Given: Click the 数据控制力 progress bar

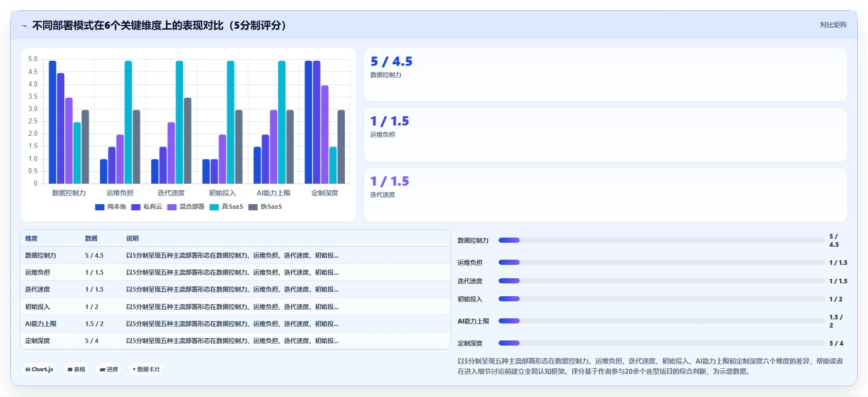Looking at the screenshot, I should click(662, 240).
